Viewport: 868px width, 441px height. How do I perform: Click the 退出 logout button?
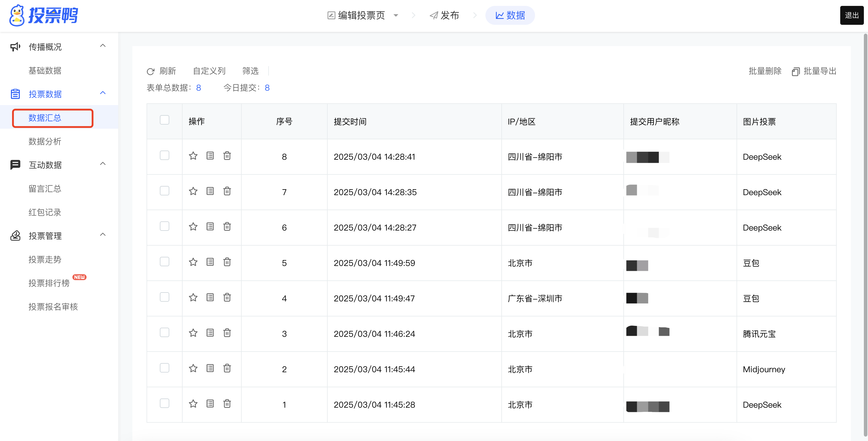tap(851, 15)
